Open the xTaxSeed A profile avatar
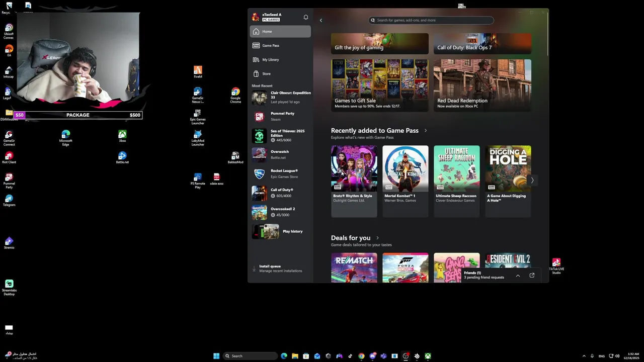Screen dimensions: 644x362 point(256,17)
